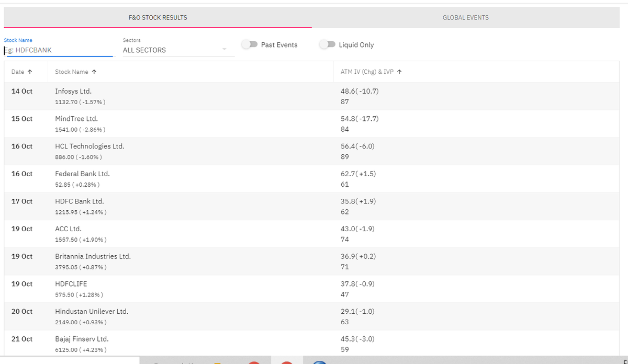The height and width of the screenshot is (364, 628).
Task: Open Hindustan Unilever Ltd. entry
Action: point(92,311)
